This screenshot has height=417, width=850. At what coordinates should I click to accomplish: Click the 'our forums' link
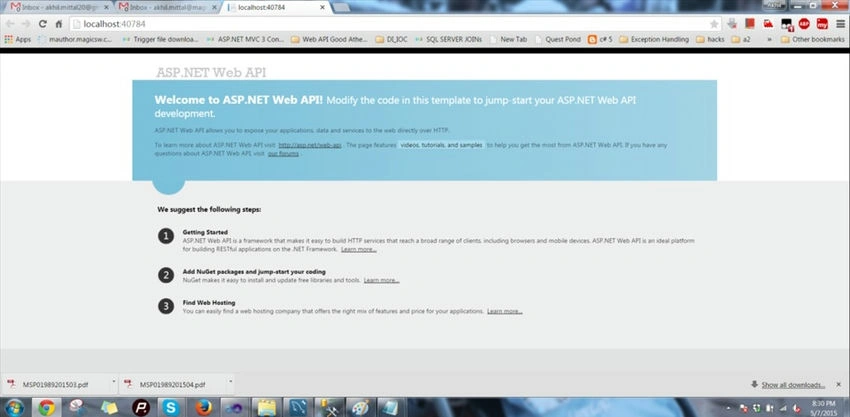[283, 154]
